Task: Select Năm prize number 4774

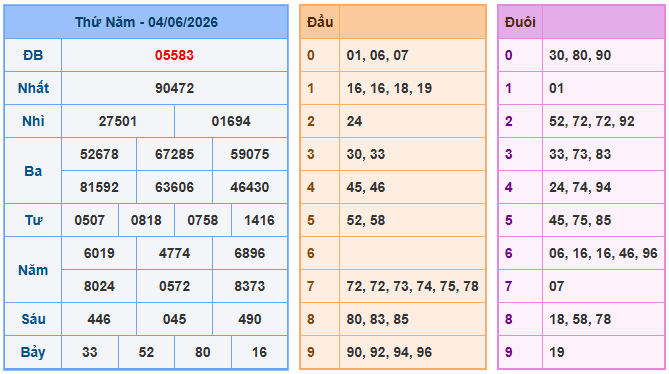Action: pyautogui.click(x=174, y=253)
